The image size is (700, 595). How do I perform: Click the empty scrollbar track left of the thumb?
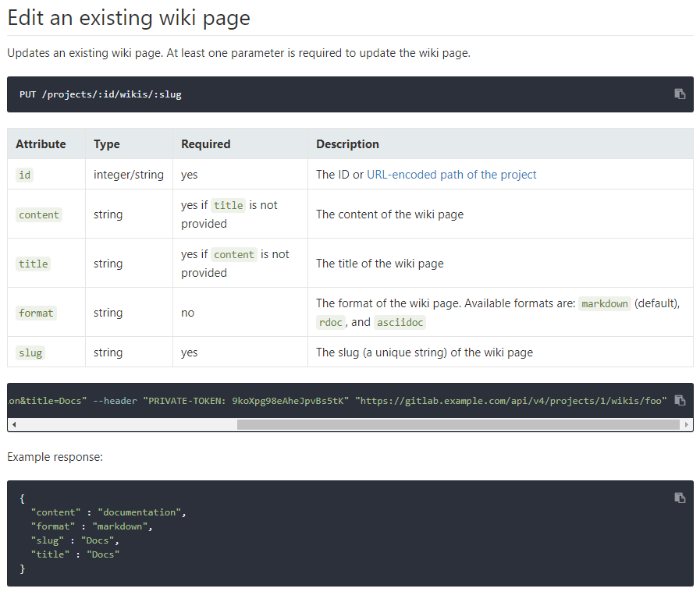(125, 425)
